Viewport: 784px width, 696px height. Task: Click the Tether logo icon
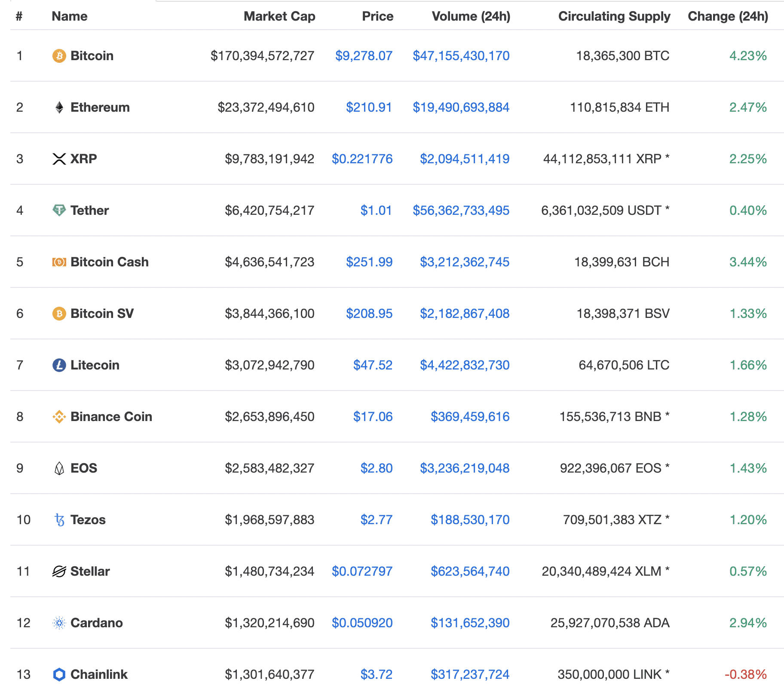pyautogui.click(x=59, y=211)
